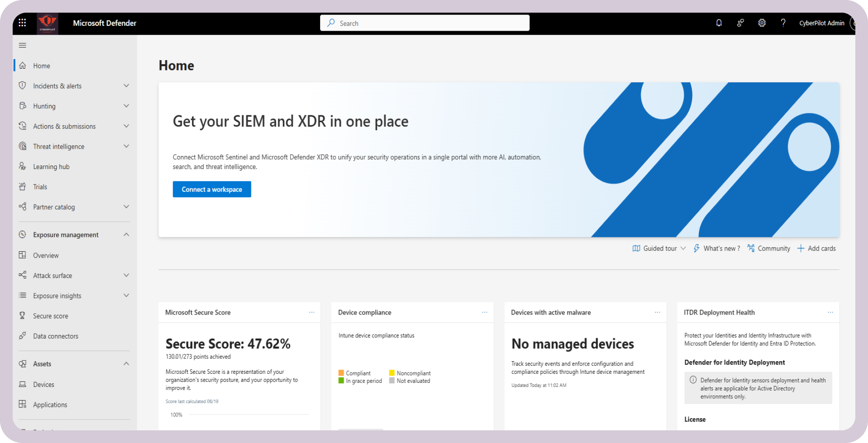This screenshot has height=443, width=868.
Task: Collapse the Exposure management section
Action: (127, 234)
